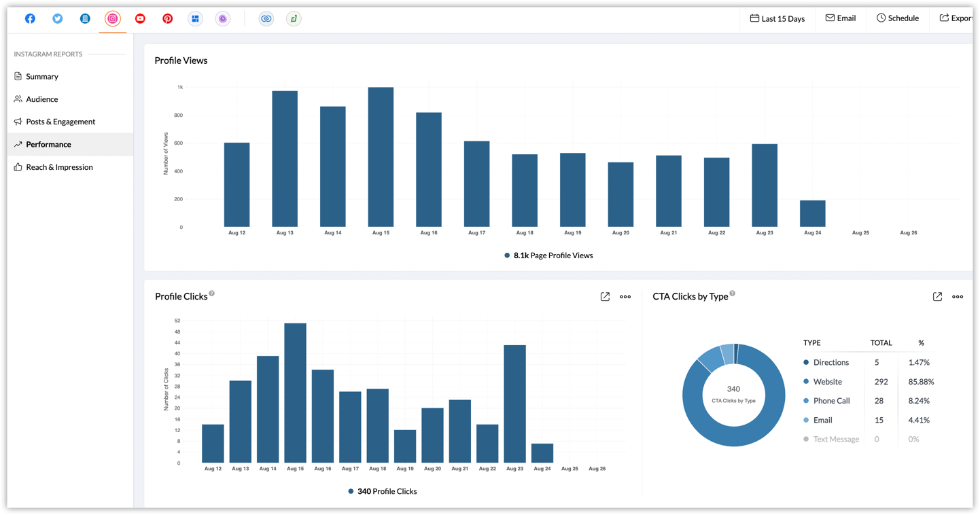The image size is (980, 515).
Task: Open the YouTube channel icon
Action: point(140,18)
